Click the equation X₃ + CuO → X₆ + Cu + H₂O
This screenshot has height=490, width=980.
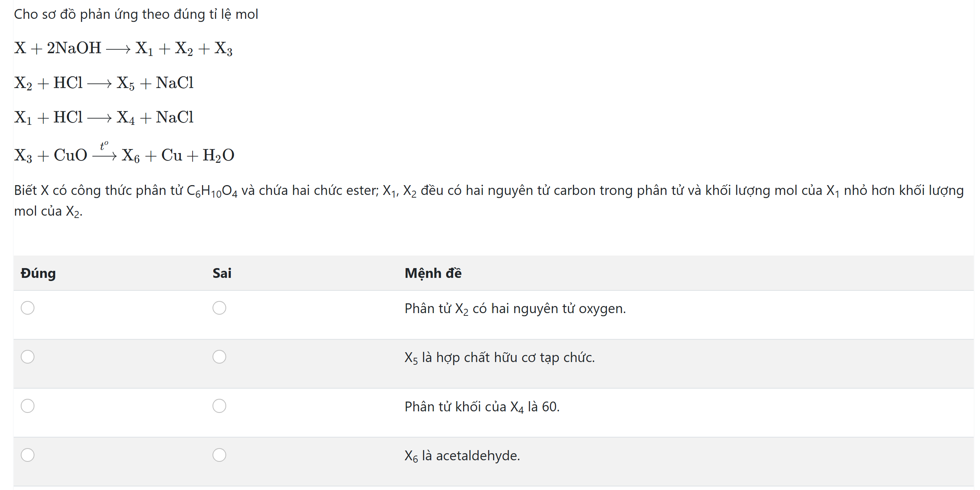pyautogui.click(x=124, y=152)
